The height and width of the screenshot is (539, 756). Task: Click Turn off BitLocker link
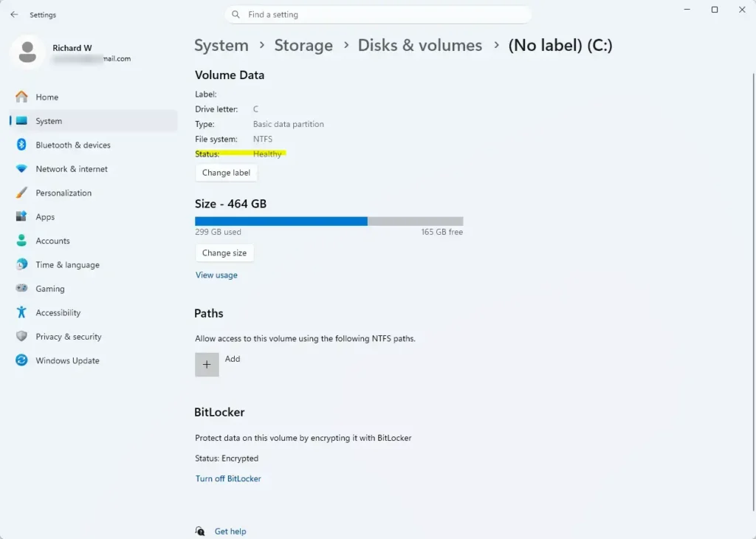(228, 478)
